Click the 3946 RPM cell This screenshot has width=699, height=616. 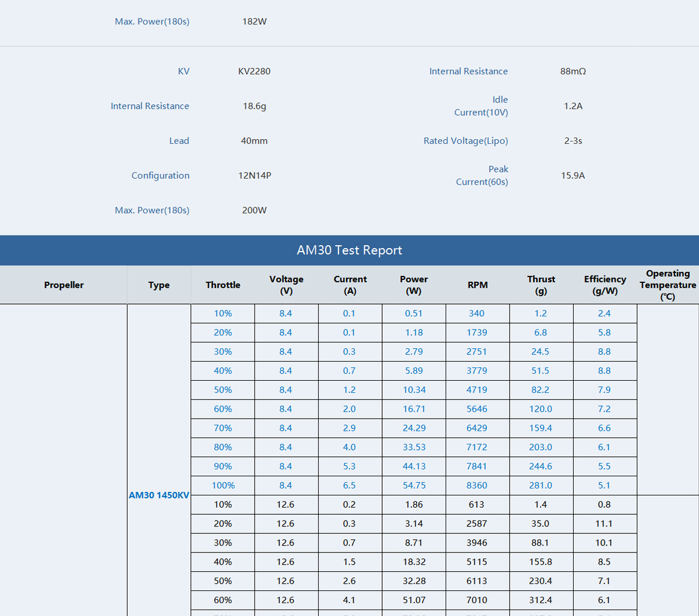tap(478, 543)
